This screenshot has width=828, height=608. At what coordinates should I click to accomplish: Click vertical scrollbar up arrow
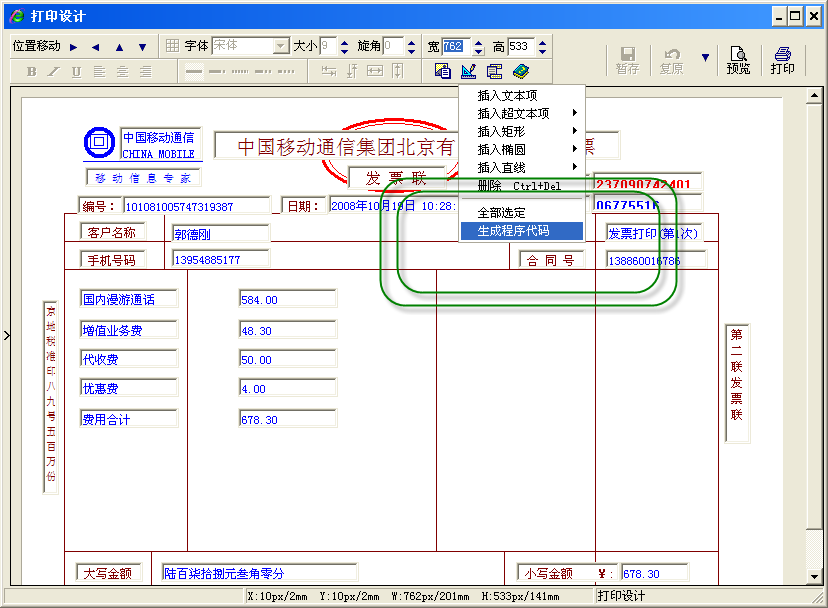[814, 96]
